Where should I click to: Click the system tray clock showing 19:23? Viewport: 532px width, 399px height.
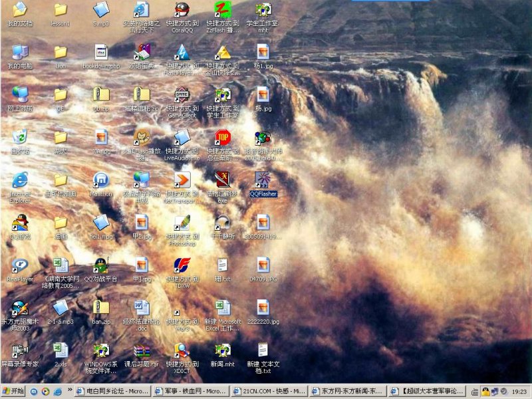(x=519, y=392)
